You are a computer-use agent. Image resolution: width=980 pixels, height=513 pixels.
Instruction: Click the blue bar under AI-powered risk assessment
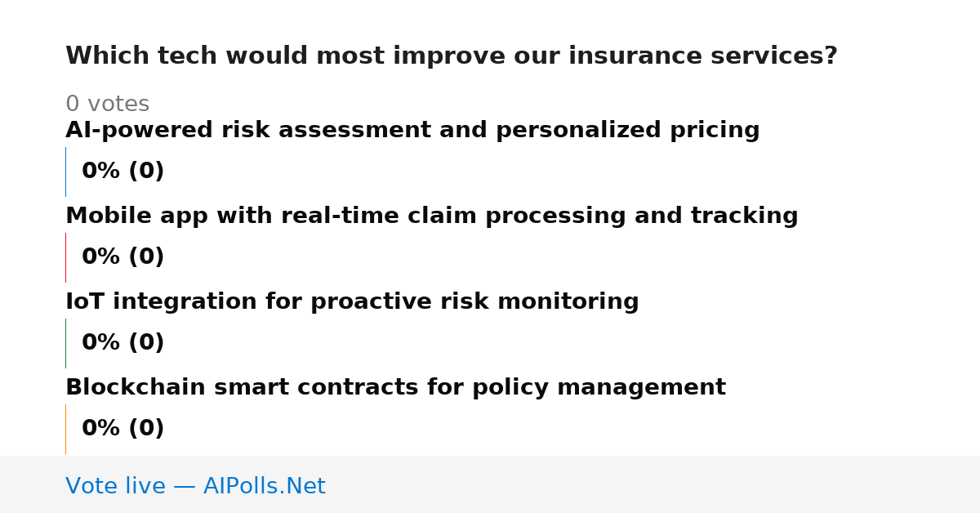[x=65, y=172]
